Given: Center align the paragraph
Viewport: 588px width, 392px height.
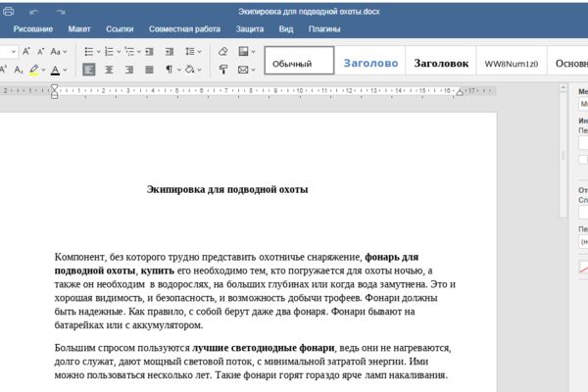Looking at the screenshot, I should (109, 70).
